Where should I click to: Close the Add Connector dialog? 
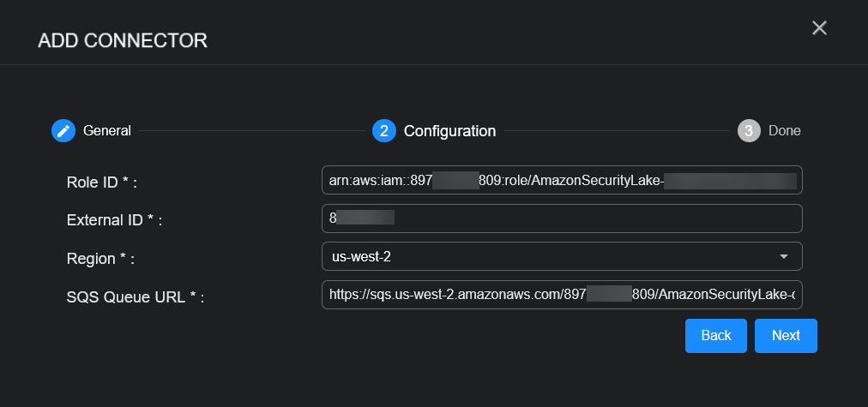819,28
